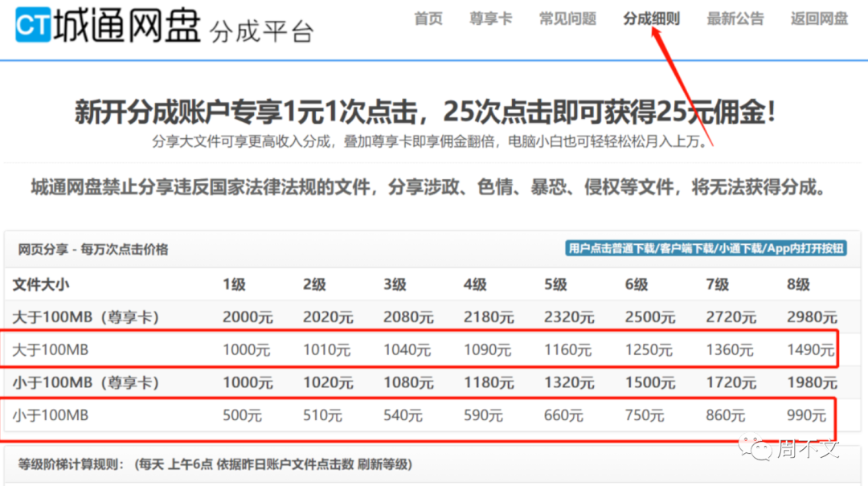
Task: Click the 网页分享 - 每万次点击价格 panel title
Action: click(93, 250)
